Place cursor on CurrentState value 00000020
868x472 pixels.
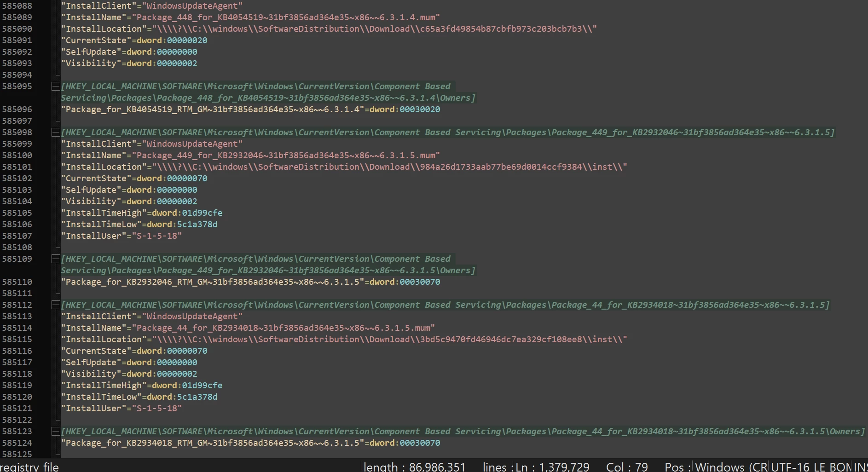click(x=187, y=40)
